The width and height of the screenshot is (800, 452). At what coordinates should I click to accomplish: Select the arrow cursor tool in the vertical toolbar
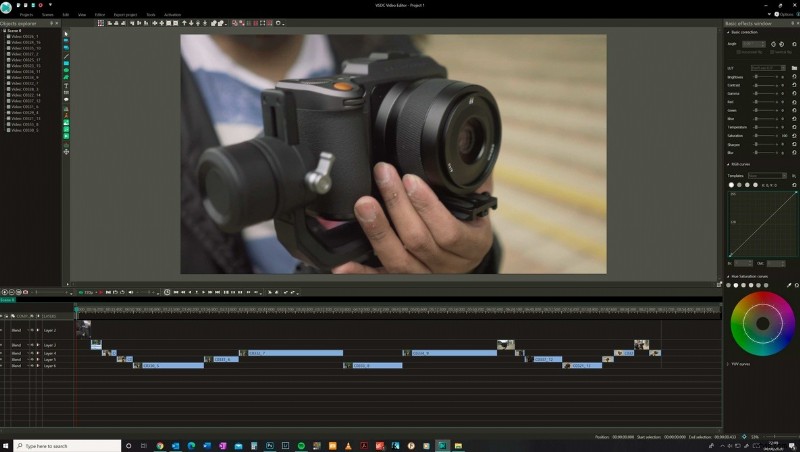(x=66, y=34)
